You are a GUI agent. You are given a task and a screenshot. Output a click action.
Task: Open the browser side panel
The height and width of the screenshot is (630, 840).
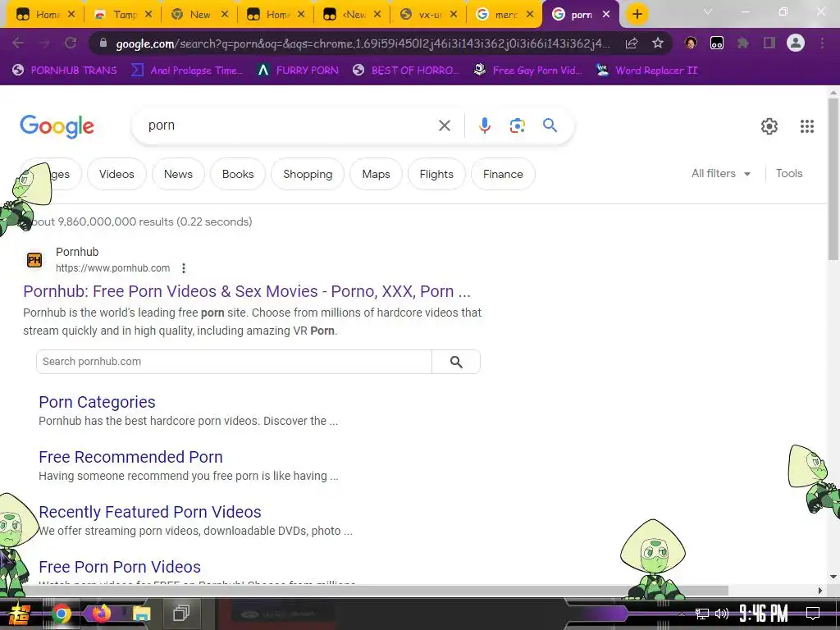[769, 43]
